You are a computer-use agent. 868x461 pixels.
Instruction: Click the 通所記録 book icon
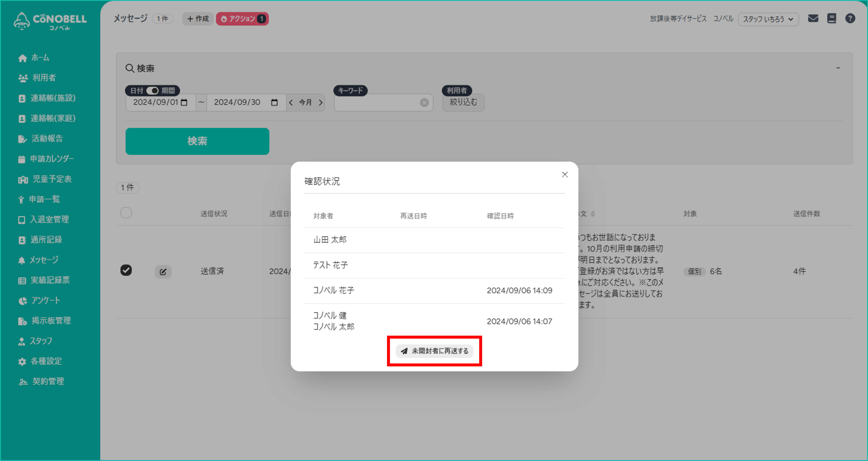(x=22, y=240)
